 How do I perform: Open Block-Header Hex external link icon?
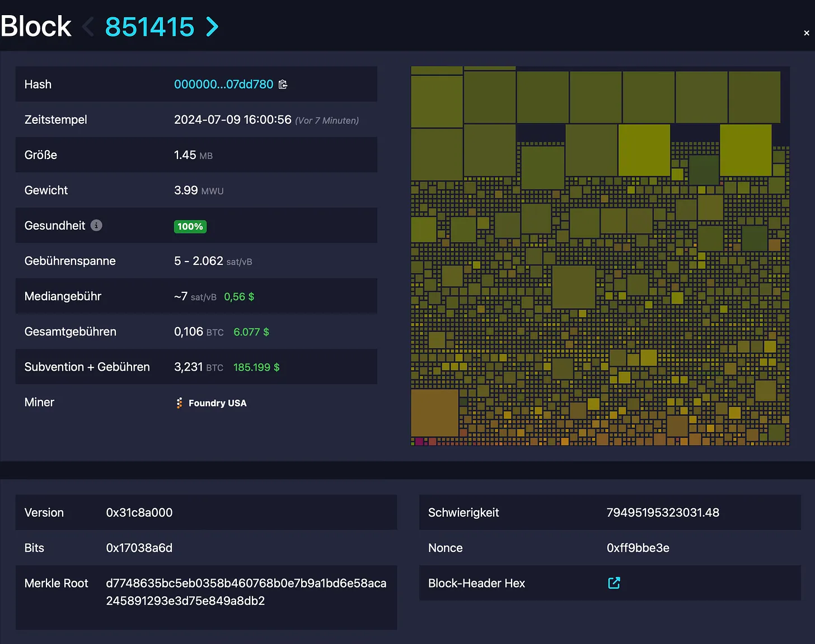[613, 583]
